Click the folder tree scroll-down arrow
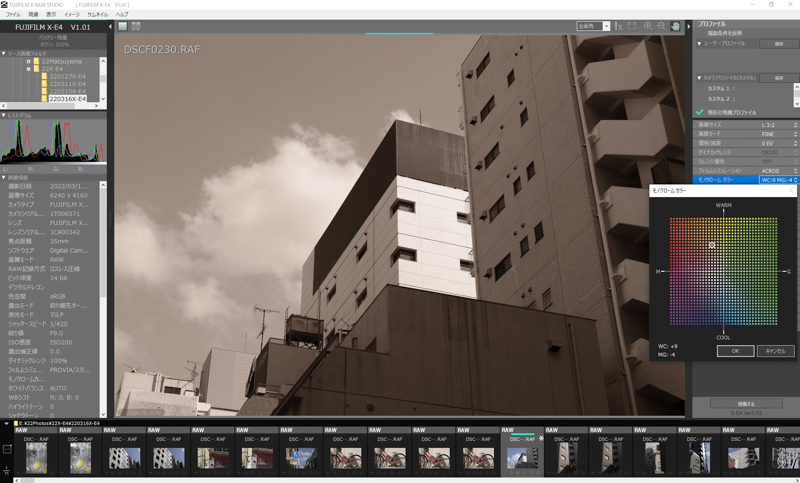The height and width of the screenshot is (483, 800). [x=104, y=99]
